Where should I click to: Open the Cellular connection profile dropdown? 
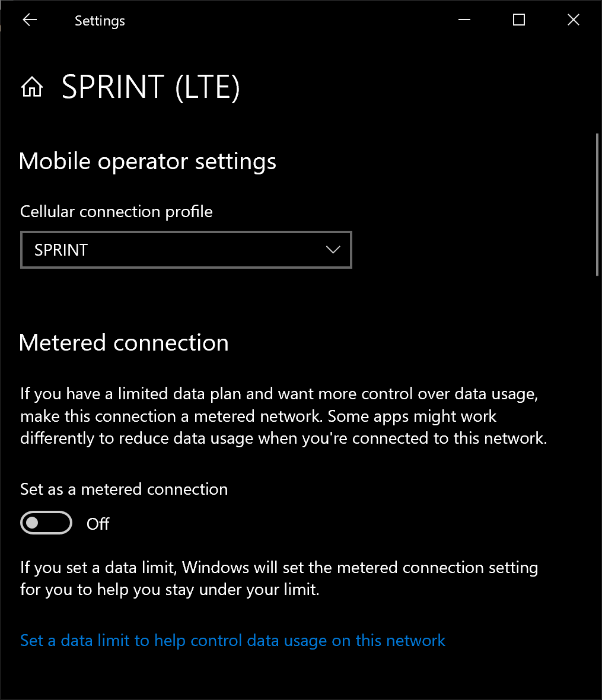[x=186, y=250]
